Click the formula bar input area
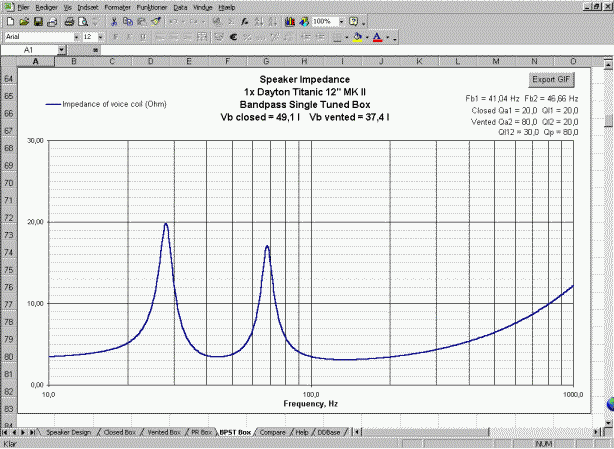 [x=356, y=50]
